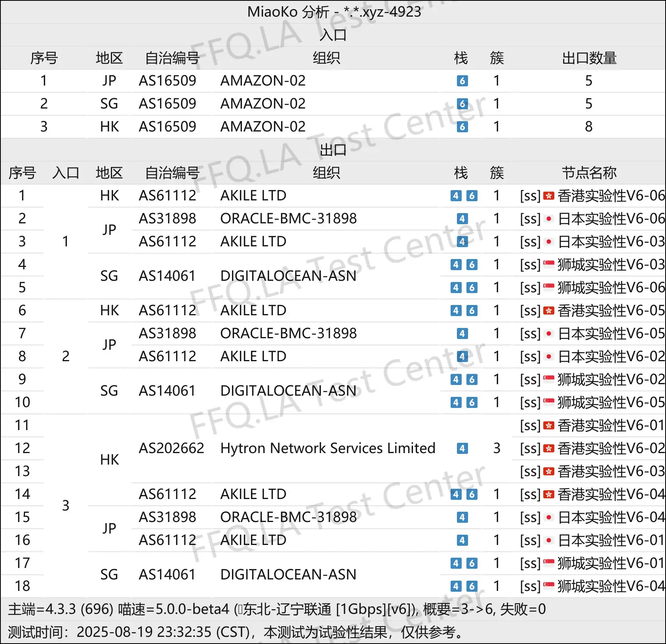Click the title 'MiaoKo 分析 - *.*.xyz-4923'
This screenshot has width=666, height=644.
click(x=334, y=12)
